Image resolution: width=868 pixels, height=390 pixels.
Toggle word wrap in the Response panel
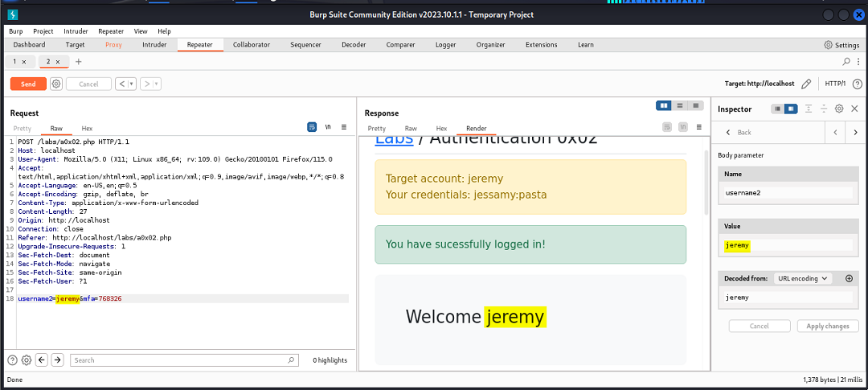(x=667, y=127)
